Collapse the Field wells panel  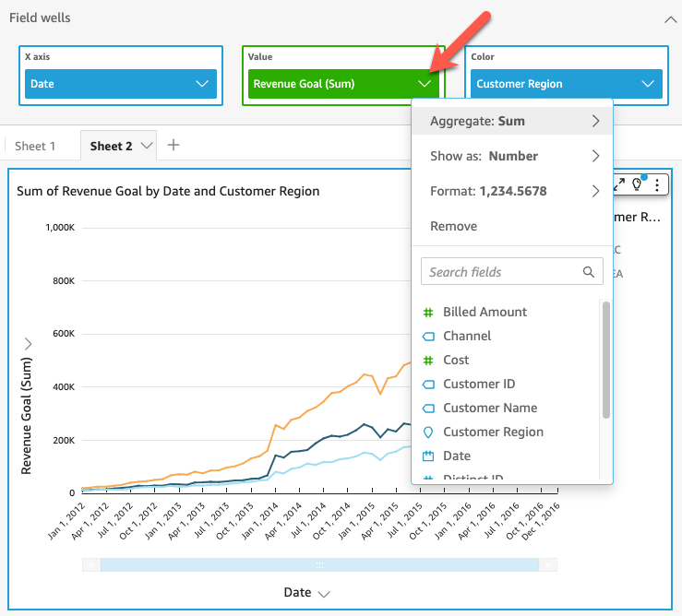pyautogui.click(x=668, y=18)
